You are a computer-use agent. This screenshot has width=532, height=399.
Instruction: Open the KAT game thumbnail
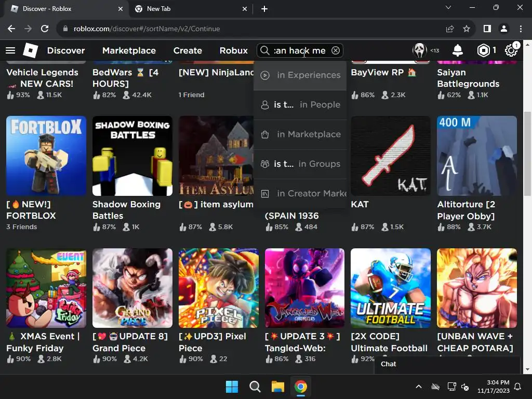(391, 156)
